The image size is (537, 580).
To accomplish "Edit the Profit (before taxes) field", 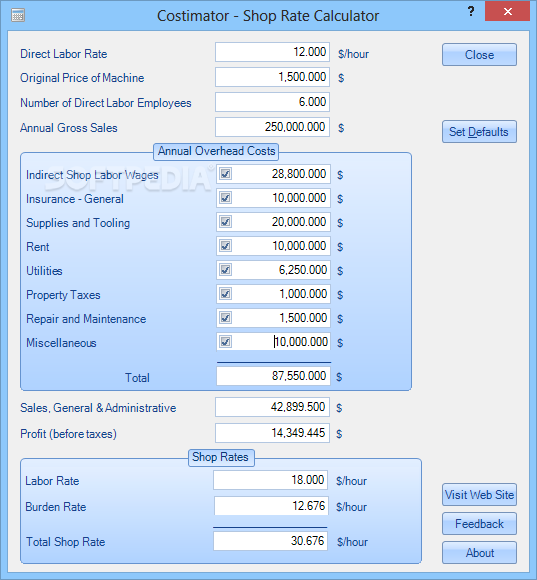I will pyautogui.click(x=272, y=433).
